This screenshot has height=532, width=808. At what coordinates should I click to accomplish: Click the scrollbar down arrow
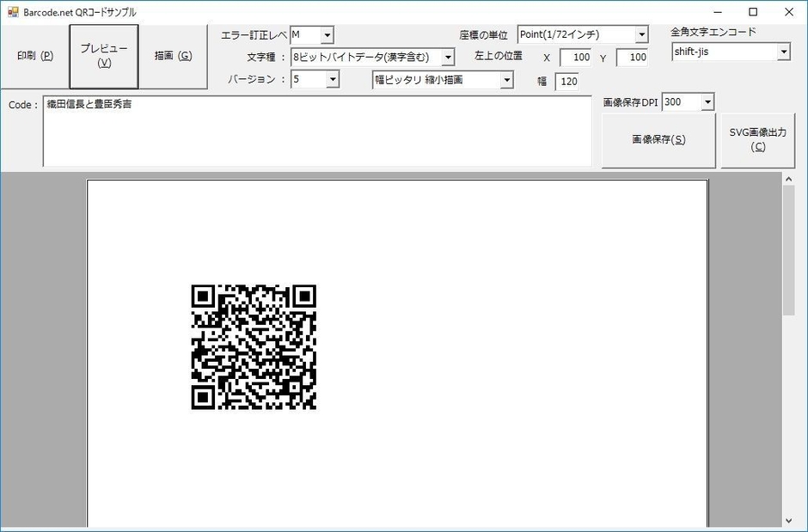pos(789,519)
